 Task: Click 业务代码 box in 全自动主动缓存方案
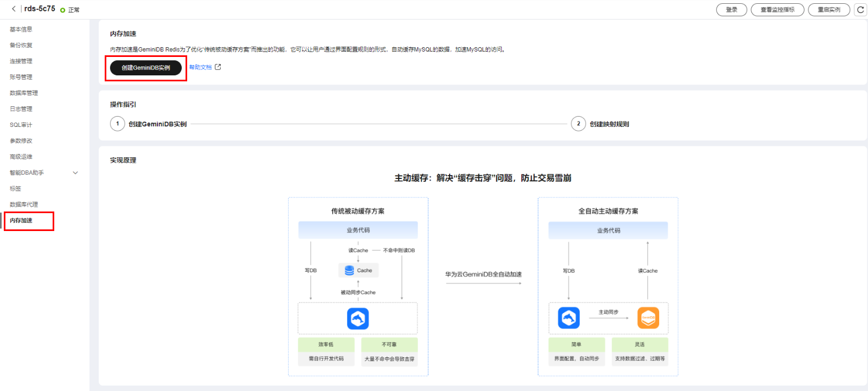pyautogui.click(x=608, y=230)
